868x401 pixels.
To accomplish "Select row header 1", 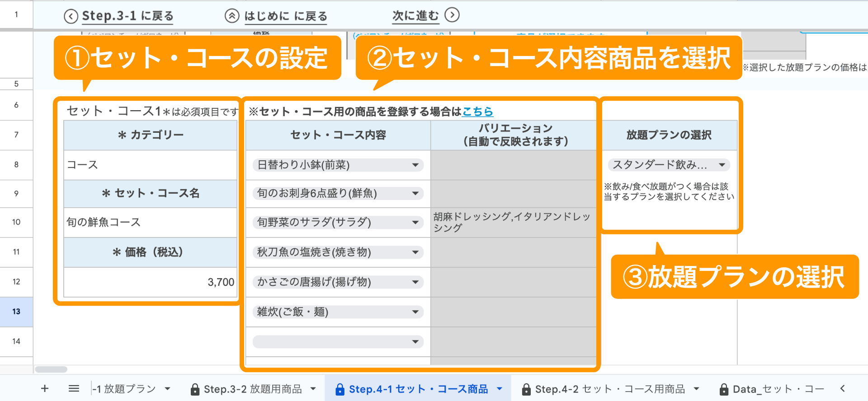I will 16,14.
